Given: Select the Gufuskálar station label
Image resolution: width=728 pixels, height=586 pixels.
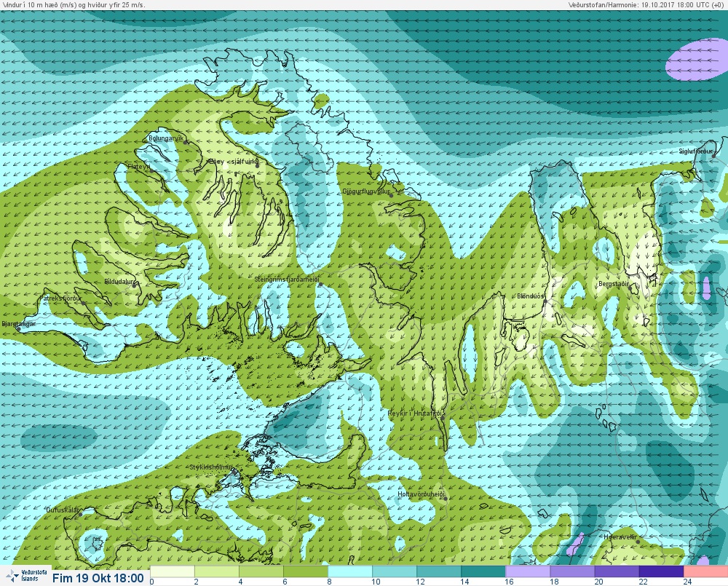Looking at the screenshot, I should (x=63, y=510).
